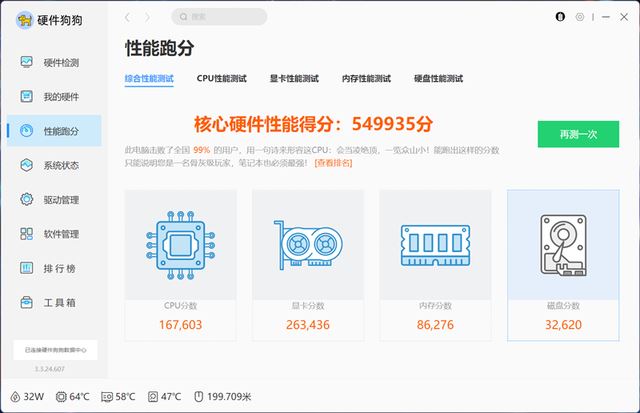The height and width of the screenshot is (413, 640).
Task: Click the GPU temperature 58°C icon
Action: 107,397
